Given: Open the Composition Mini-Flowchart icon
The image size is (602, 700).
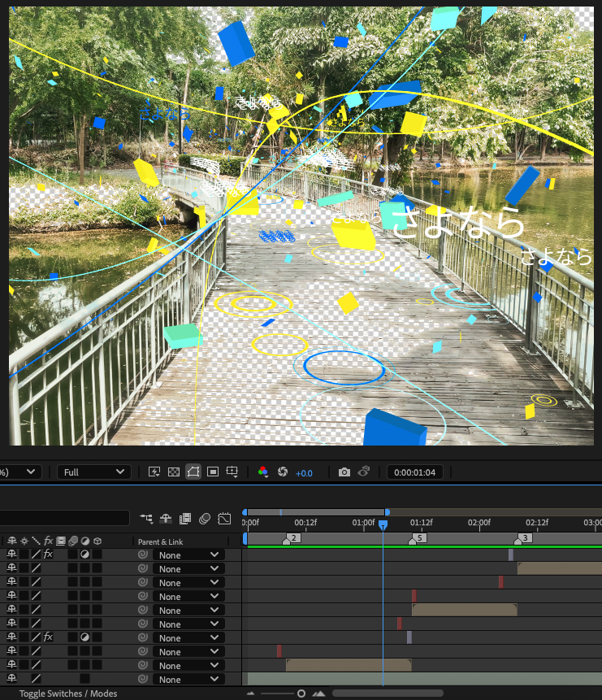Looking at the screenshot, I should 146,519.
